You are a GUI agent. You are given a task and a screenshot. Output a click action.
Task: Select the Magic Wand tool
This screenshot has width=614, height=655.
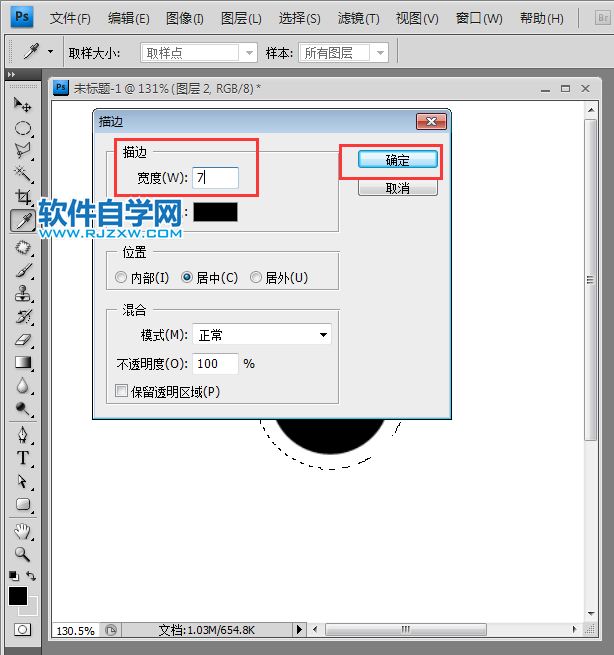[x=23, y=174]
